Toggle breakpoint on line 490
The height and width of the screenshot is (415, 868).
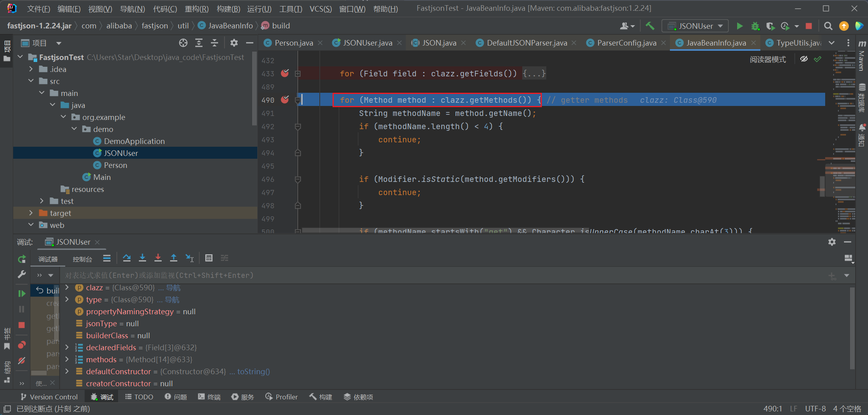coord(285,100)
